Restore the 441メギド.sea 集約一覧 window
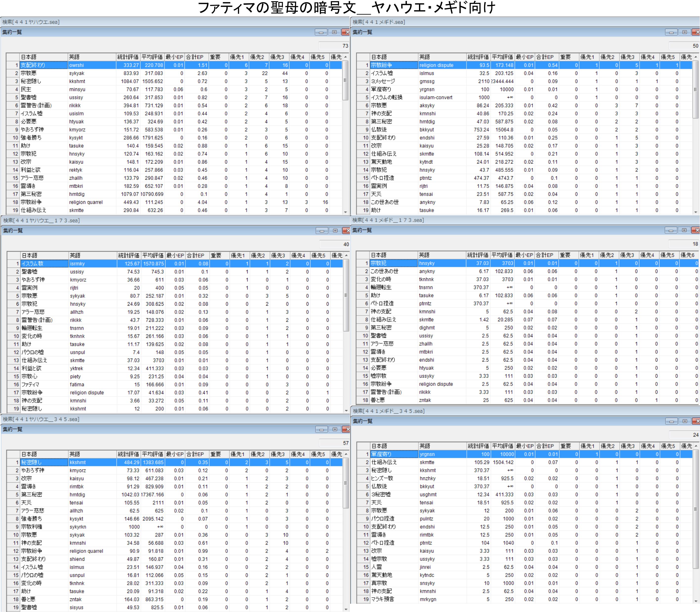Screen dimensions: 700x612 coord(685,32)
